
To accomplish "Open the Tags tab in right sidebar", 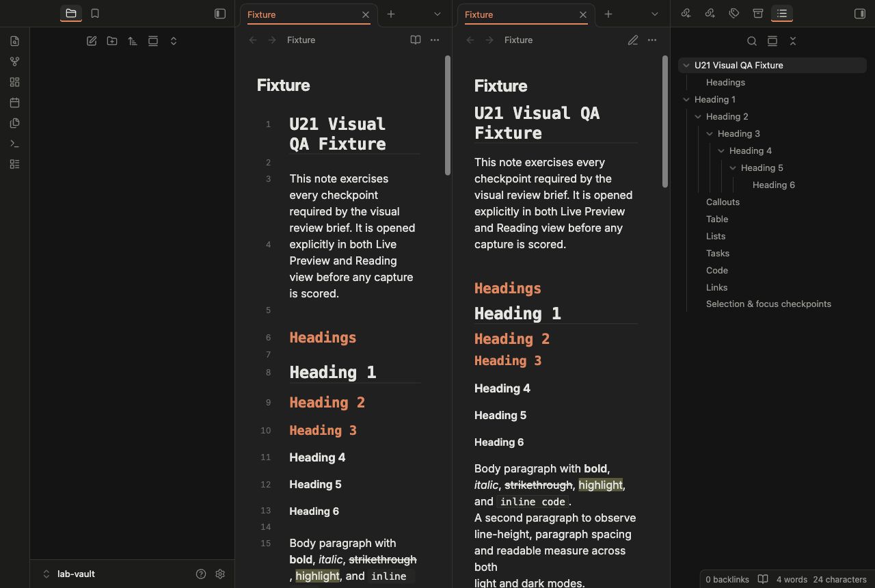I will pyautogui.click(x=734, y=14).
